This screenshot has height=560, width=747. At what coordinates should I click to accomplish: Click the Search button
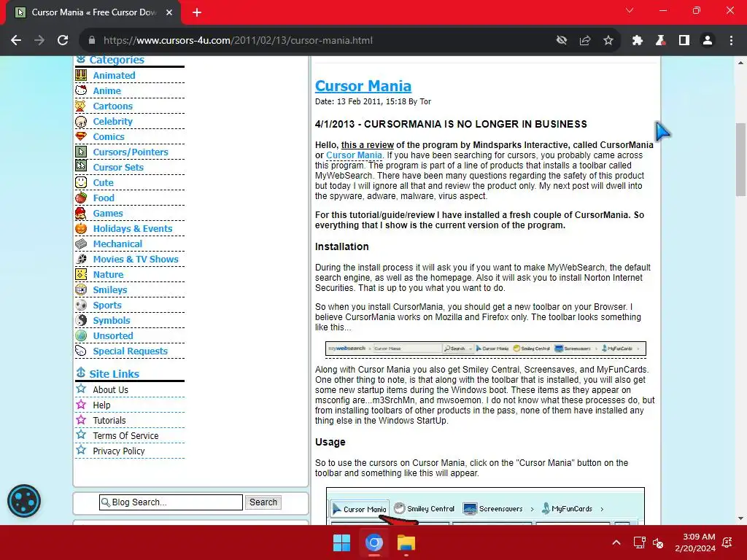263,502
